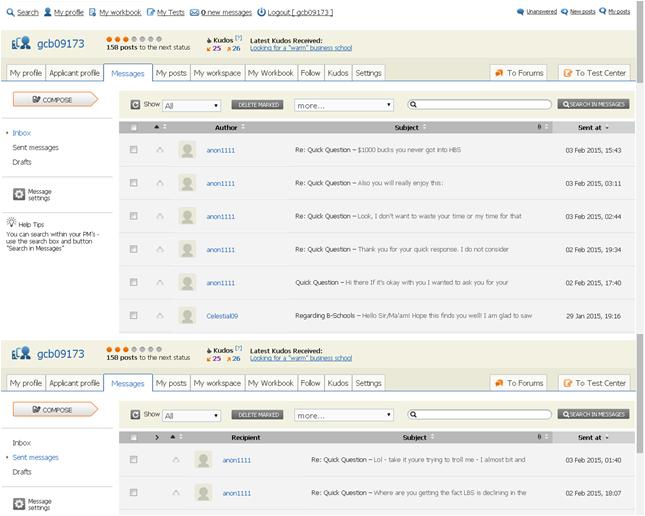Click the recipient avatar on the sent 03 Feb 01:40 message
645x516 pixels.
click(x=203, y=460)
